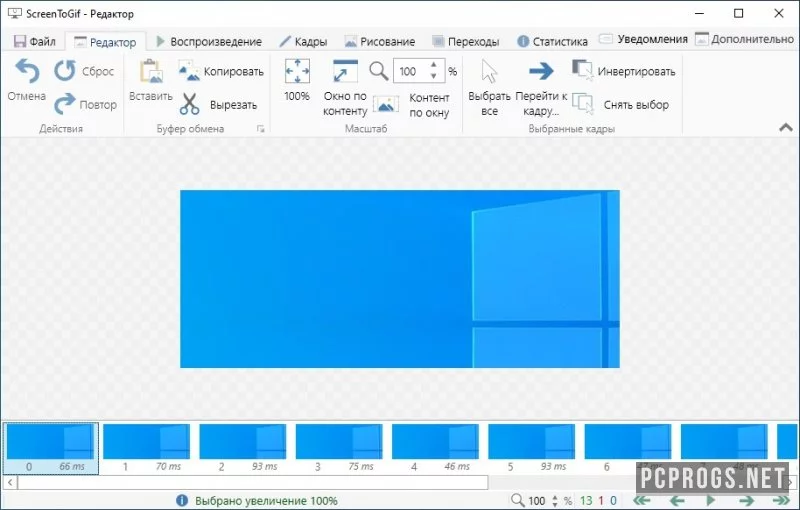Play the animation preview
This screenshot has width=800, height=510.
[x=711, y=500]
